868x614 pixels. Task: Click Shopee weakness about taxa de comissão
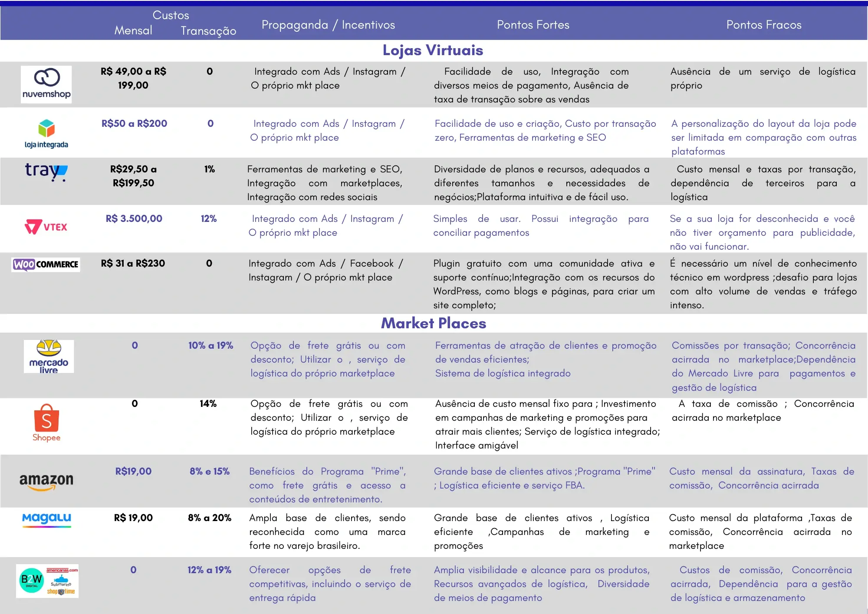pos(763,410)
